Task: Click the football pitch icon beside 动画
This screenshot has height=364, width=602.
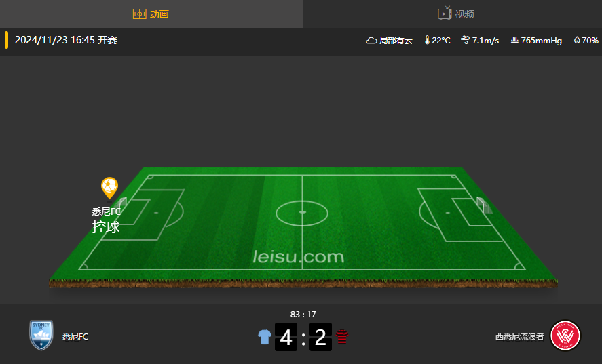Action: pyautogui.click(x=139, y=14)
